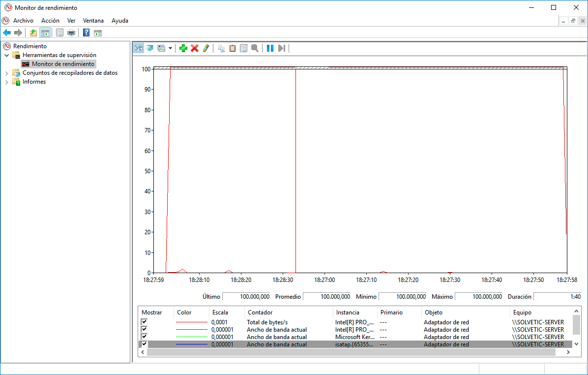This screenshot has height=375, width=588.
Task: Click the Highlight pencil icon in graph toolbar
Action: pos(206,48)
